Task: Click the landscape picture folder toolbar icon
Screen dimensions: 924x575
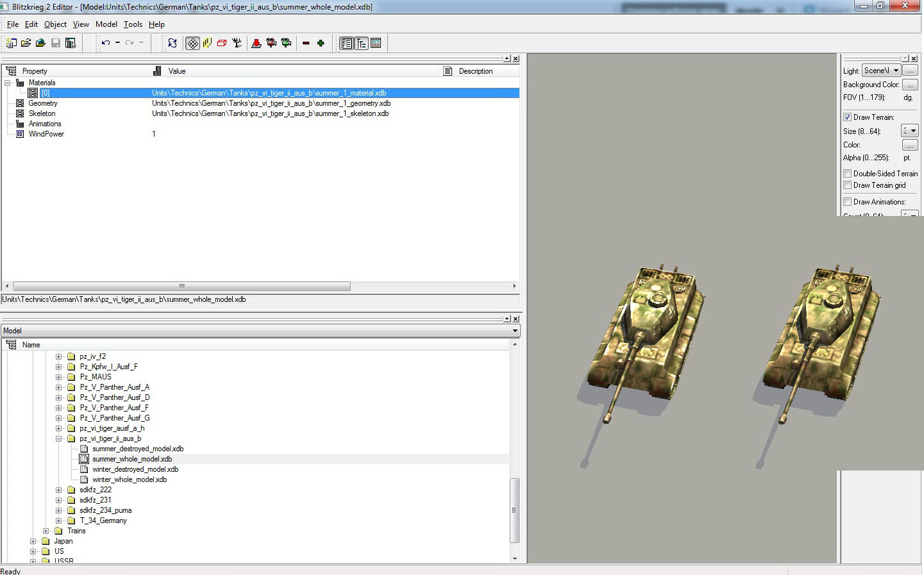Action: (41, 43)
